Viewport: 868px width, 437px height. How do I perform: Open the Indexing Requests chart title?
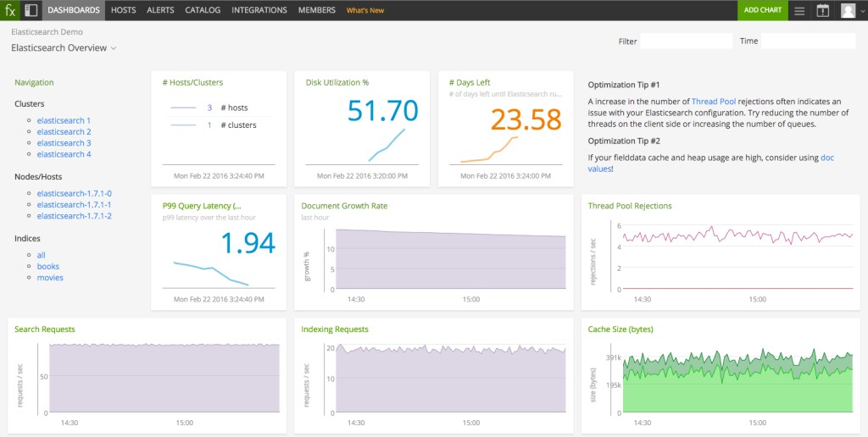coord(335,329)
